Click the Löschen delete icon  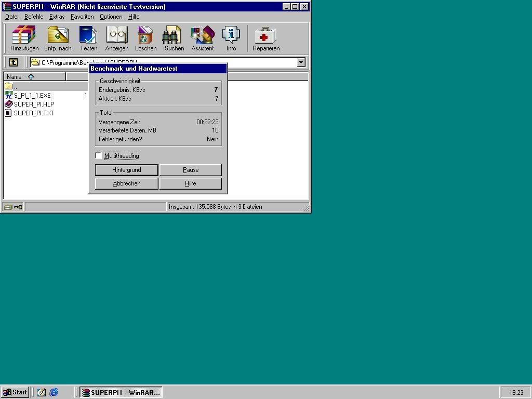tap(145, 35)
